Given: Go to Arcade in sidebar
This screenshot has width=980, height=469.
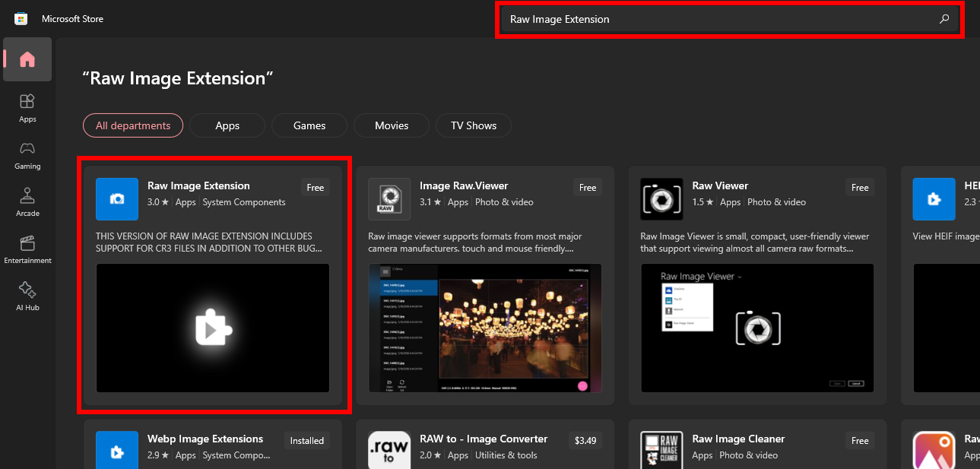Looking at the screenshot, I should (27, 201).
